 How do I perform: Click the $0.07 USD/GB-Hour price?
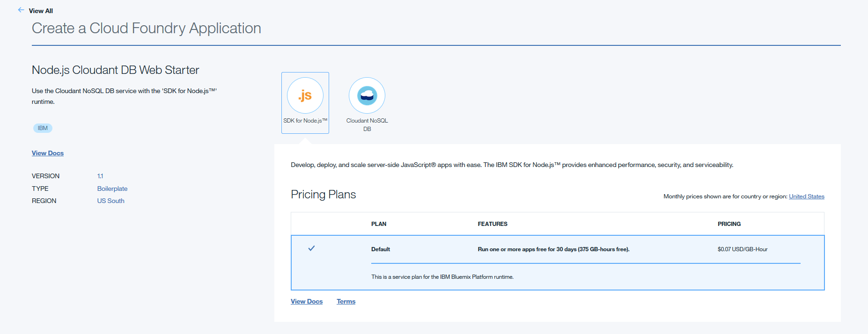(x=743, y=249)
